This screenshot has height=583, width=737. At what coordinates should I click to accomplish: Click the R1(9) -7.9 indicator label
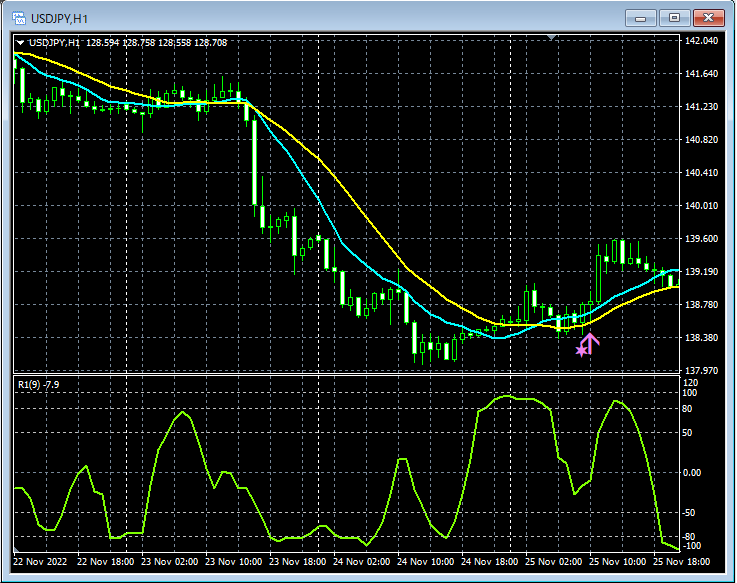pos(39,385)
